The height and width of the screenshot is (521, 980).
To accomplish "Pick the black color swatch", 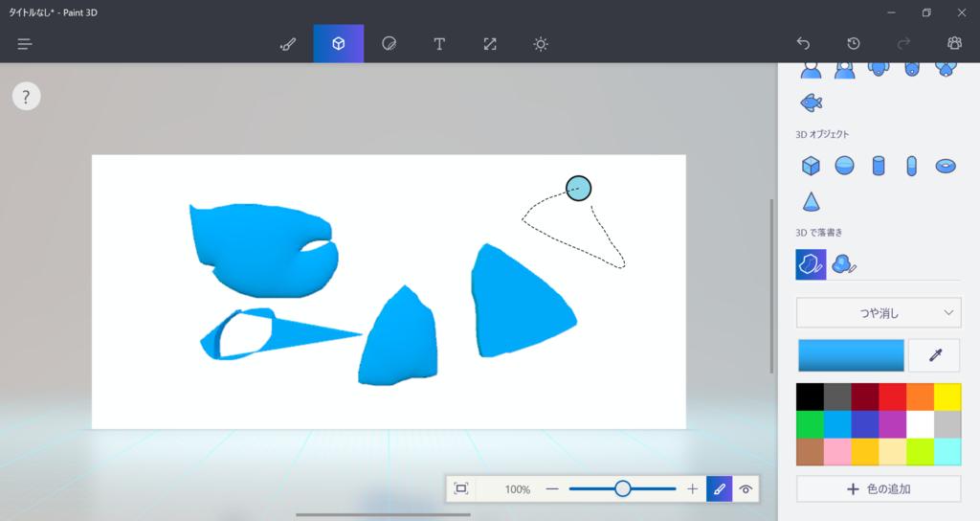I will point(810,397).
